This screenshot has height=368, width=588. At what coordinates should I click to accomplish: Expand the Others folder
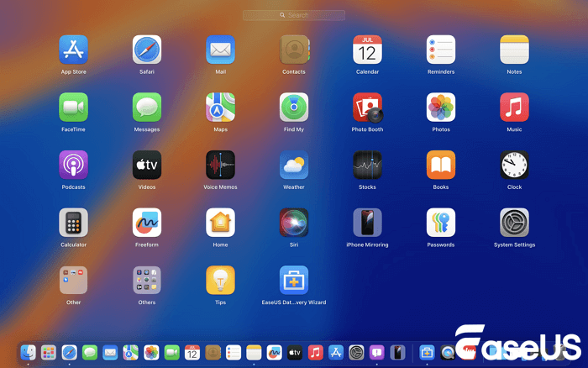[147, 281]
